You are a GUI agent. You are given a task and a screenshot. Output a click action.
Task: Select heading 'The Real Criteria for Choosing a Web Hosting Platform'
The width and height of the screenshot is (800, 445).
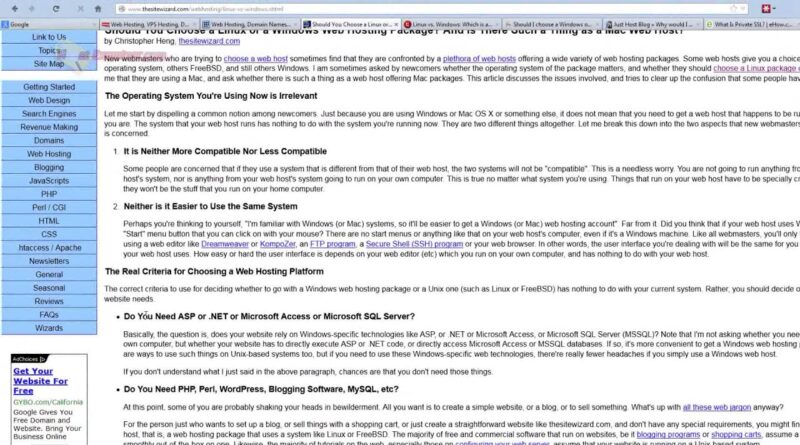tap(214, 271)
